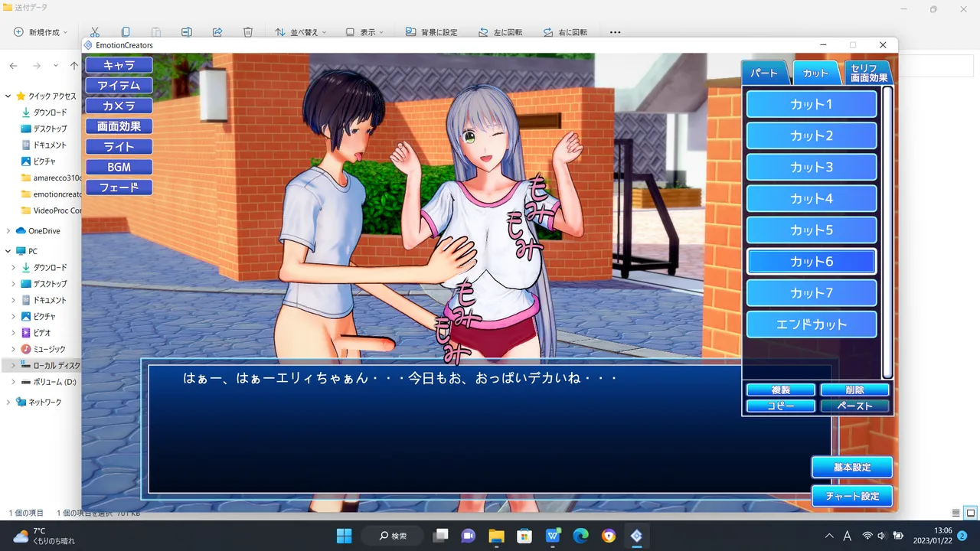Select カット1 in the cut list
This screenshot has width=980, height=551.
[x=812, y=104]
